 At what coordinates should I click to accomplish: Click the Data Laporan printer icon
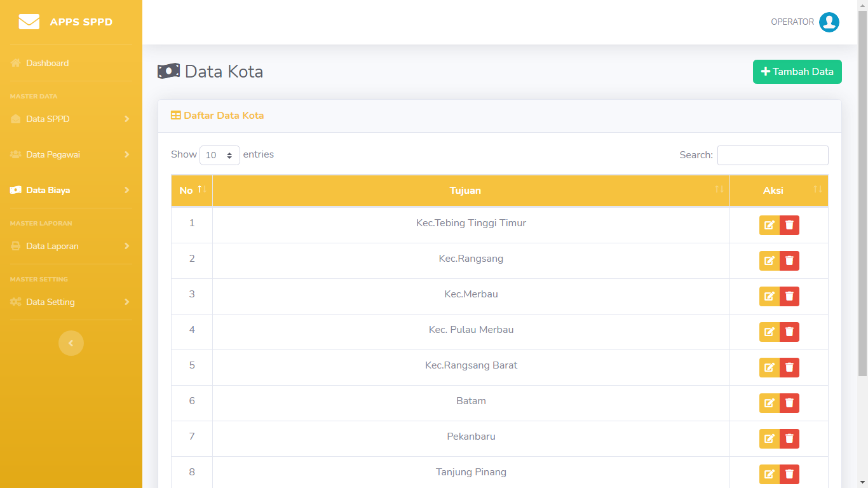(16, 246)
